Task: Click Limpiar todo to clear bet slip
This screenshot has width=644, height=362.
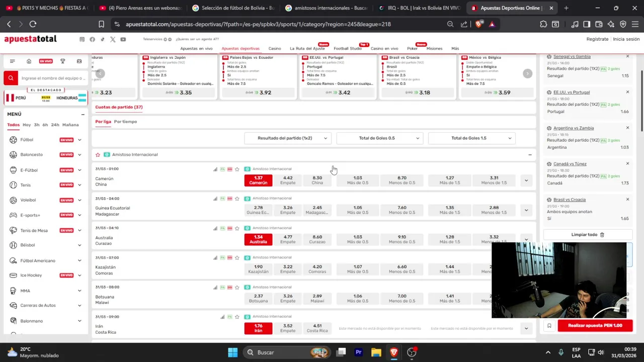Action: coord(588,235)
